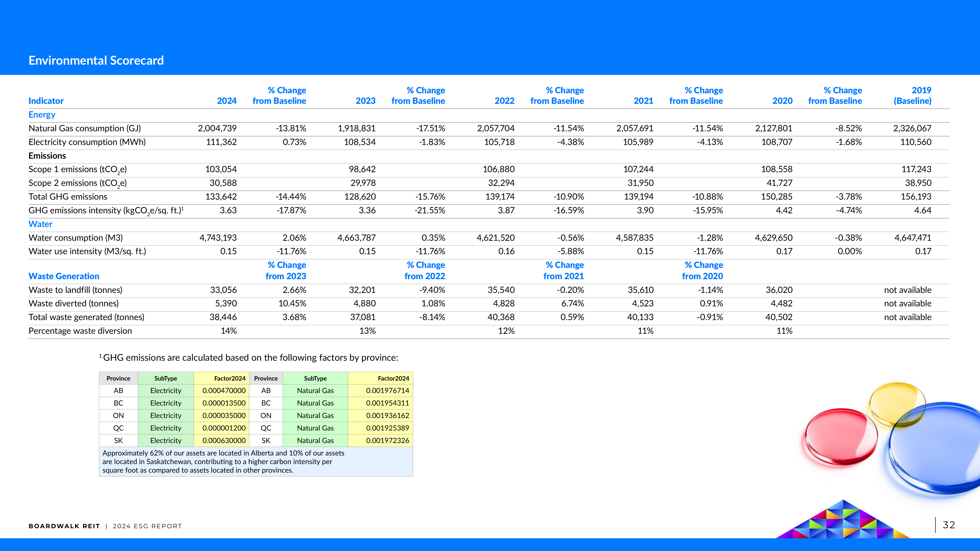Select ON Natural Gas factor 0.001936162
This screenshot has height=551, width=980.
coord(388,415)
